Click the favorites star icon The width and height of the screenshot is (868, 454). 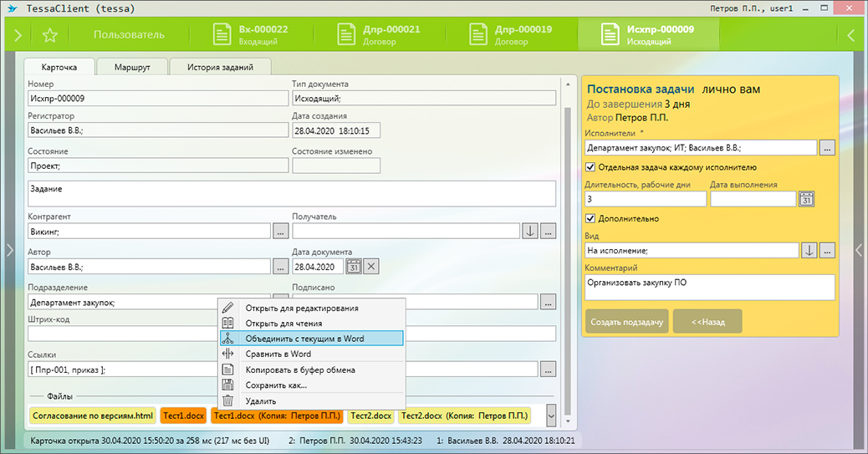[50, 35]
